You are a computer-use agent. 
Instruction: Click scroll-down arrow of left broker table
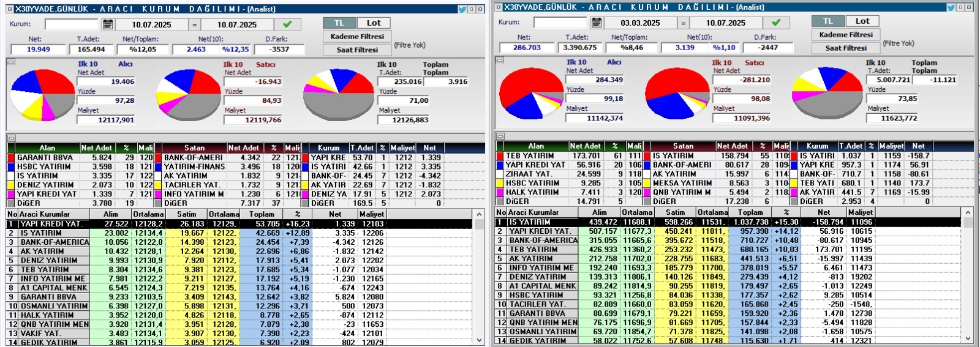[479, 340]
